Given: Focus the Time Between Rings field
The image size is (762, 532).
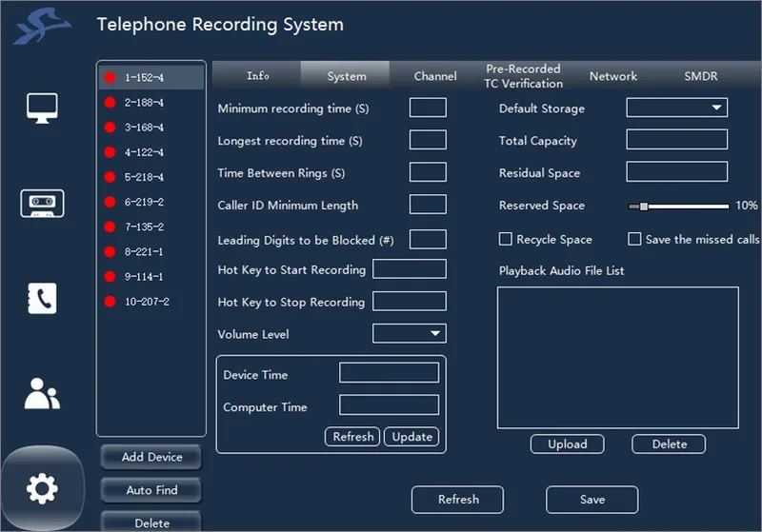Looking at the screenshot, I should pyautogui.click(x=428, y=172).
